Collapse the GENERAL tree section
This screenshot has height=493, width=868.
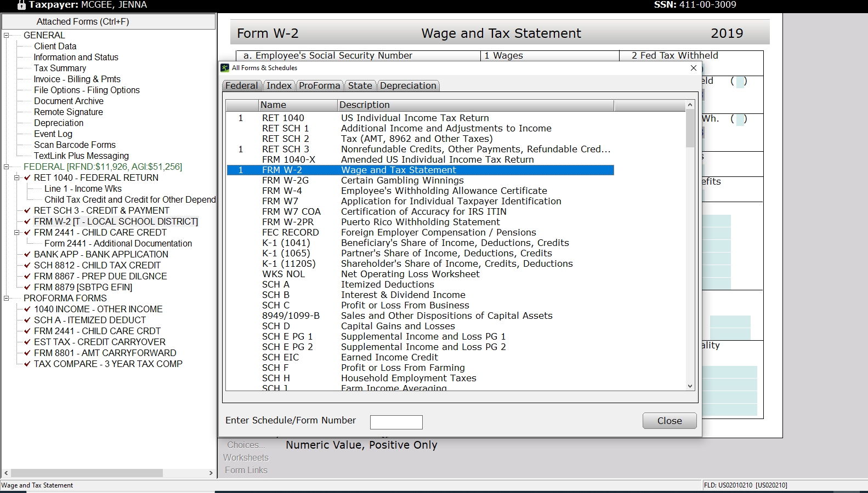tap(7, 36)
